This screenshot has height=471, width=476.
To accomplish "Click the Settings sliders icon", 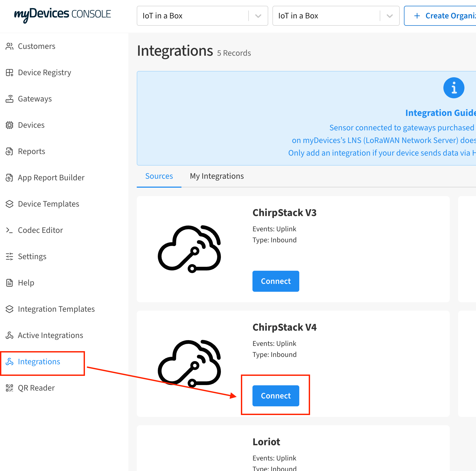I will click(x=9, y=257).
